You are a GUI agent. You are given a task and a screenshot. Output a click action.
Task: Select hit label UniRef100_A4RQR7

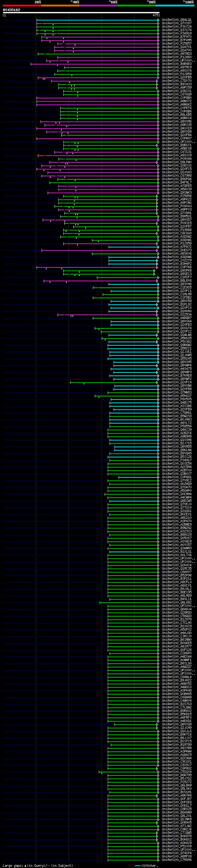[x=176, y=318]
